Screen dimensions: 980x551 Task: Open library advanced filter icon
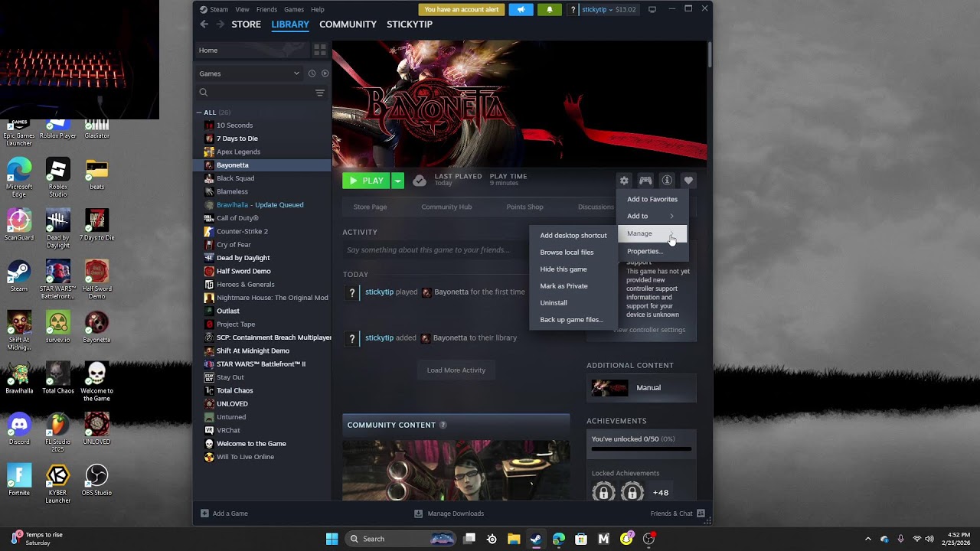pyautogui.click(x=320, y=93)
